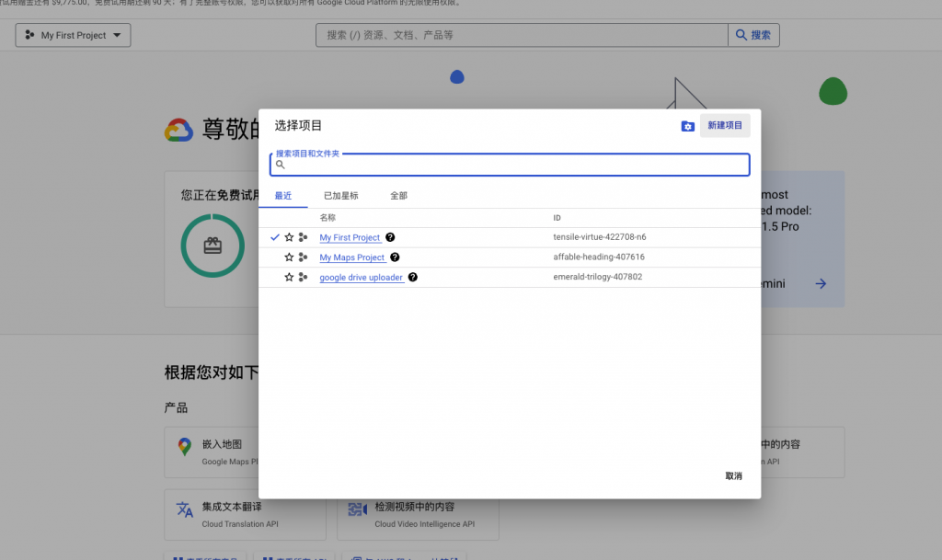Click the 取消 button in dialog

tap(733, 476)
